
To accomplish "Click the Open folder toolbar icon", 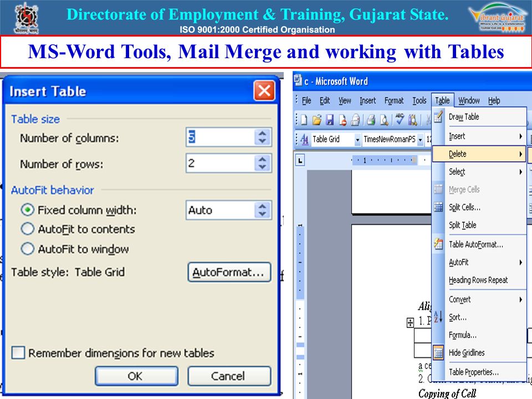I will point(316,120).
